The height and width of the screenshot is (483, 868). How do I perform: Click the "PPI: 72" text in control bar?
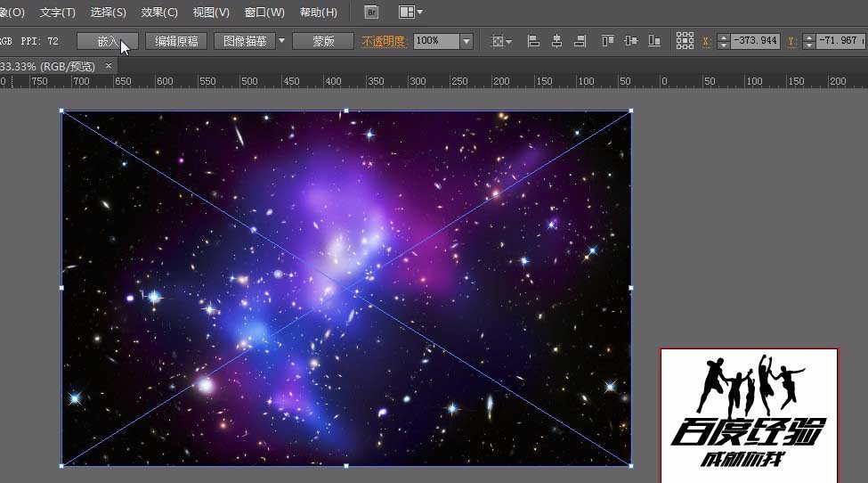[x=39, y=42]
